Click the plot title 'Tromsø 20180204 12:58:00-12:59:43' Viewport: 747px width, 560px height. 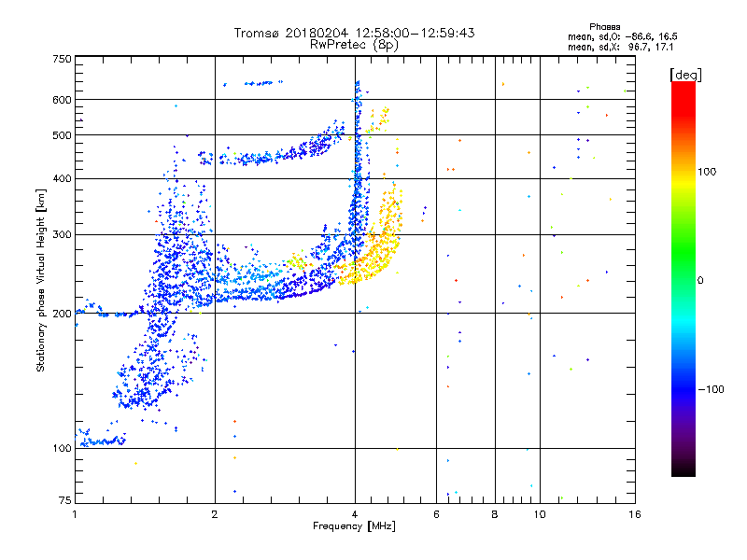[354, 33]
